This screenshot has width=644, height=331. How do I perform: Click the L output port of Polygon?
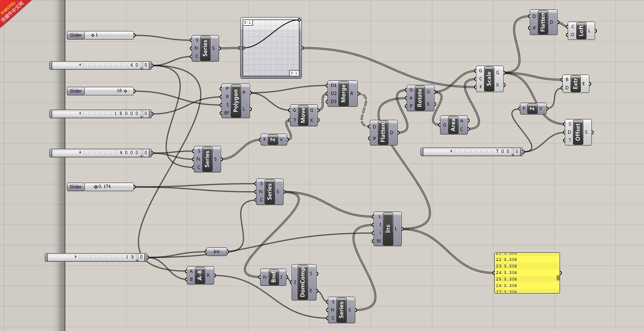[x=244, y=109]
